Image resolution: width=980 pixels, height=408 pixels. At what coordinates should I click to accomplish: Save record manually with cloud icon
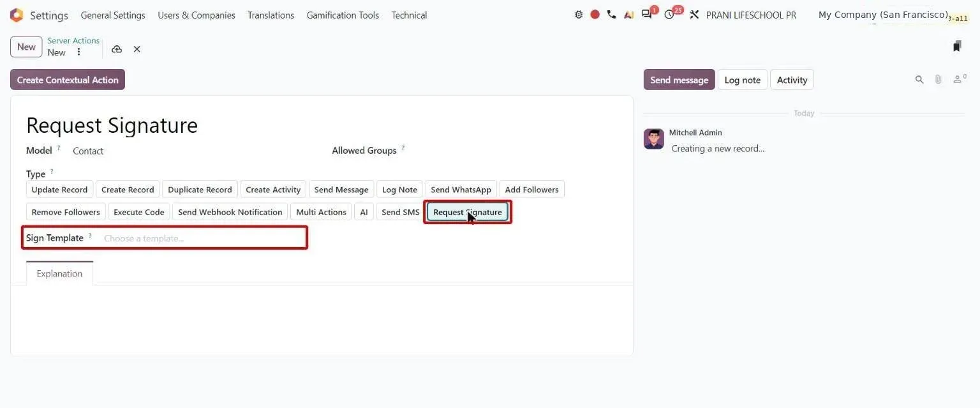117,49
